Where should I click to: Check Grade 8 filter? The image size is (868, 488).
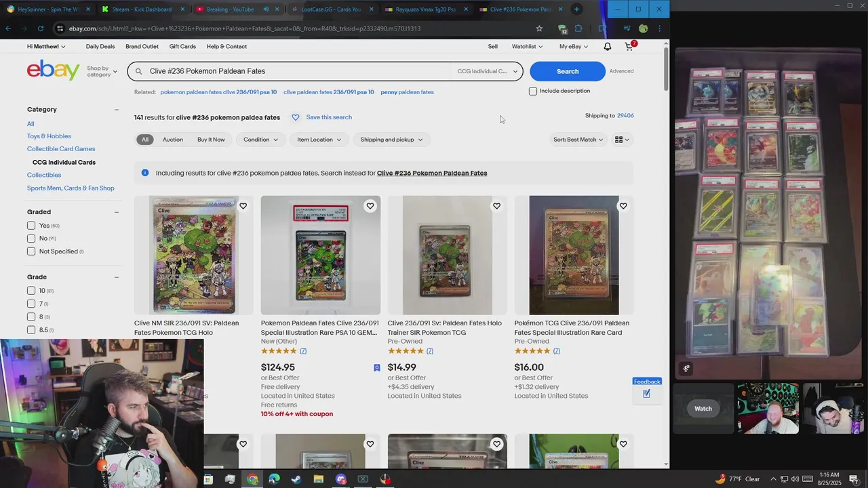31,317
